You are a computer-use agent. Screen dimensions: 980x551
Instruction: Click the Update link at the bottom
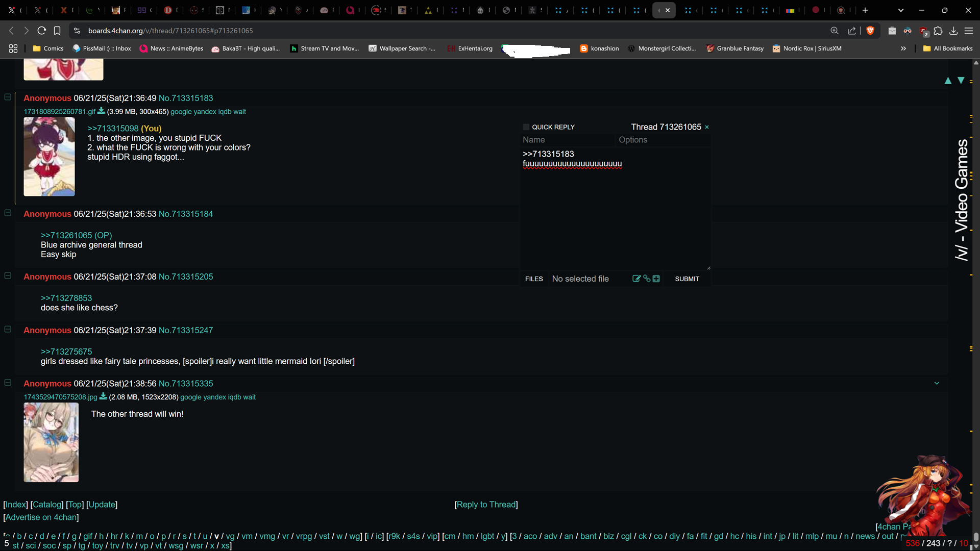[x=102, y=504]
